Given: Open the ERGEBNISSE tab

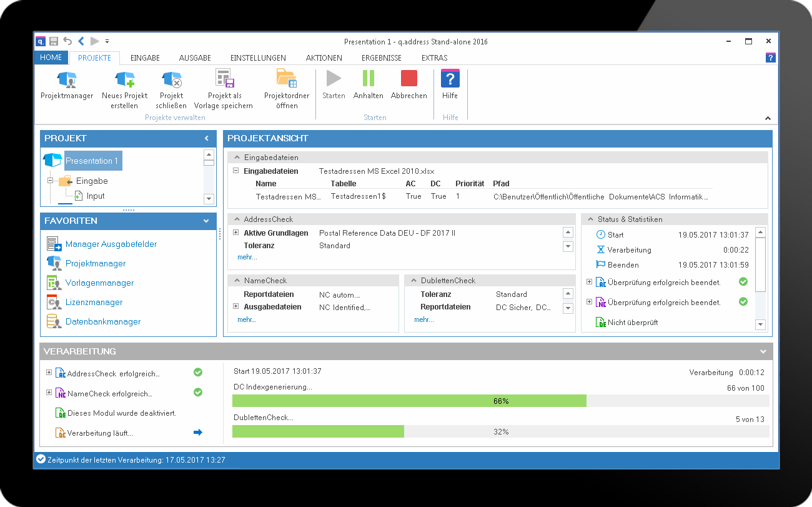Looking at the screenshot, I should [382, 58].
